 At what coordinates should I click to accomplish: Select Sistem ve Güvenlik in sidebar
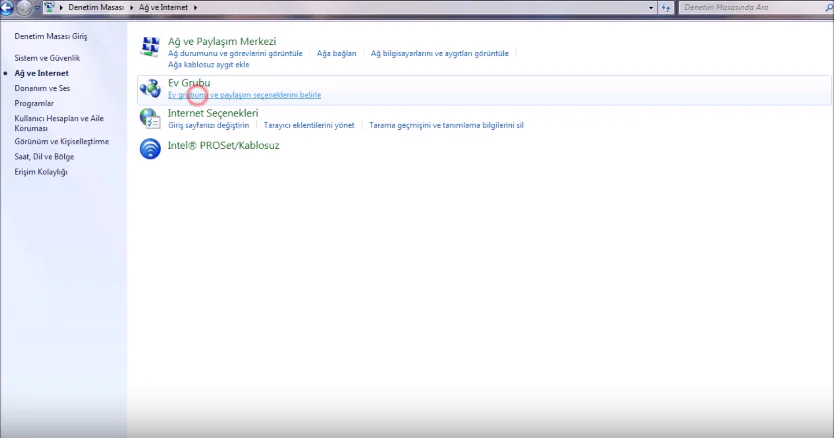[x=47, y=58]
